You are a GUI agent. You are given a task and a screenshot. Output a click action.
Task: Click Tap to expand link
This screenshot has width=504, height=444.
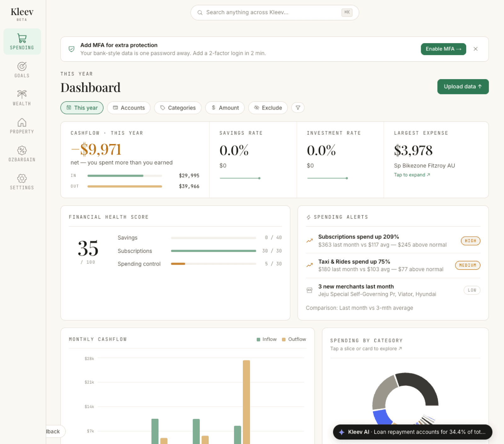(412, 175)
